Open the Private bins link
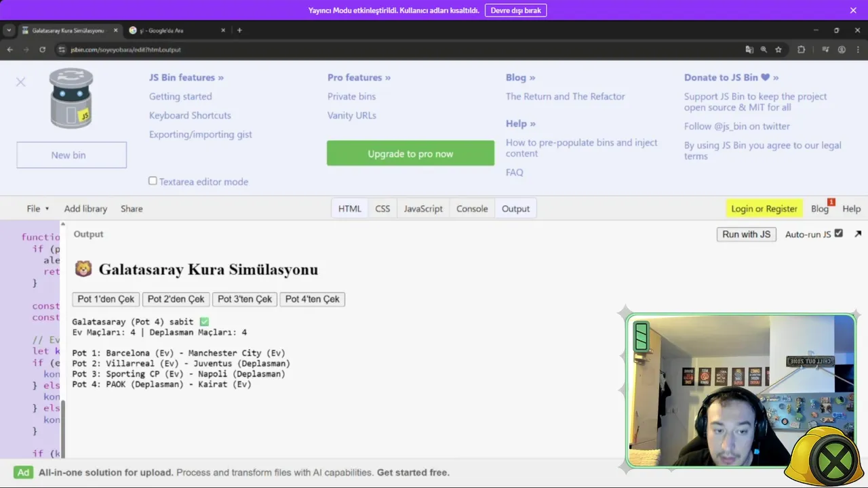 click(351, 96)
